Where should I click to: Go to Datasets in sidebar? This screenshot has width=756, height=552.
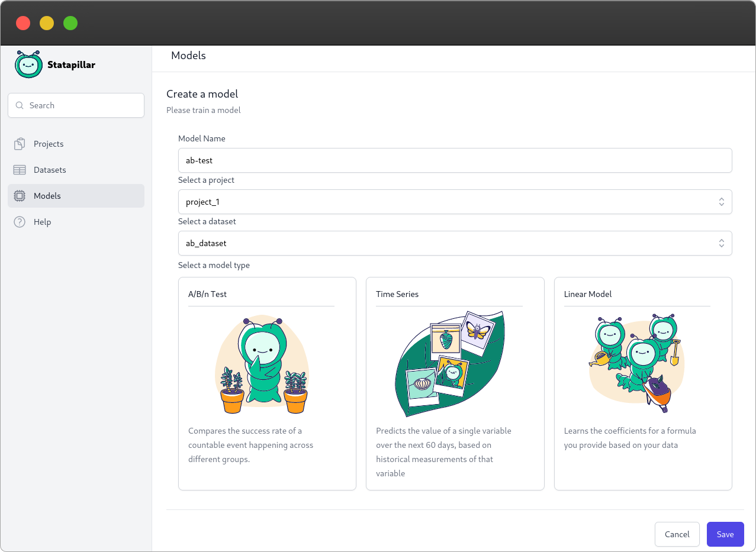point(76,170)
